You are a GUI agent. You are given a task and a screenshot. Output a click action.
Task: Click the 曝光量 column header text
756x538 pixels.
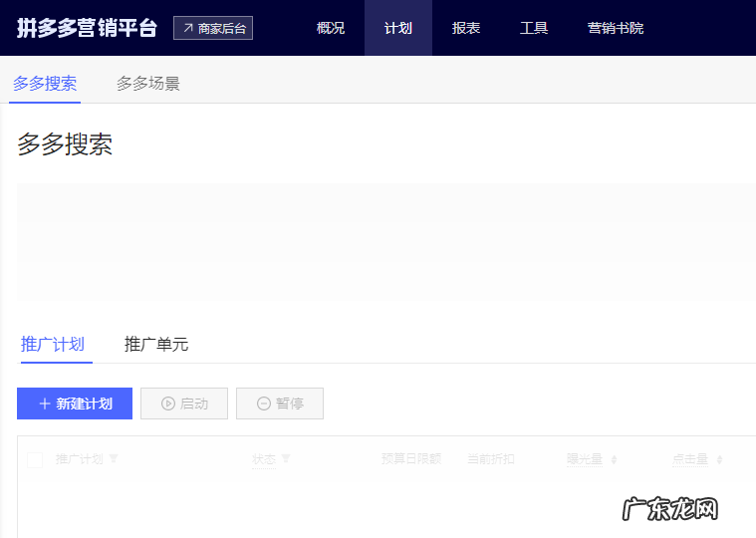pos(585,459)
